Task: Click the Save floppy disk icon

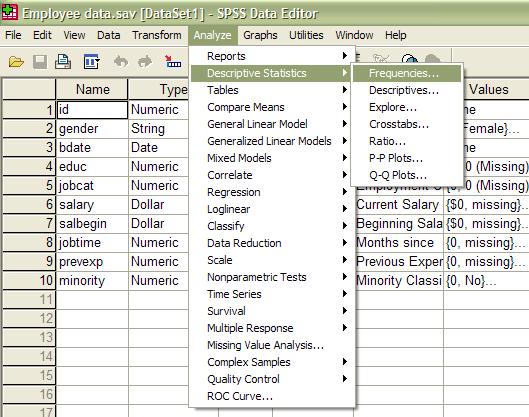Action: point(40,62)
